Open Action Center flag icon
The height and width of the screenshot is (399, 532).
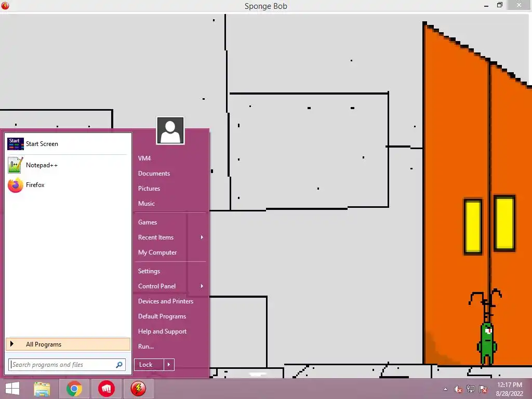[x=483, y=389]
